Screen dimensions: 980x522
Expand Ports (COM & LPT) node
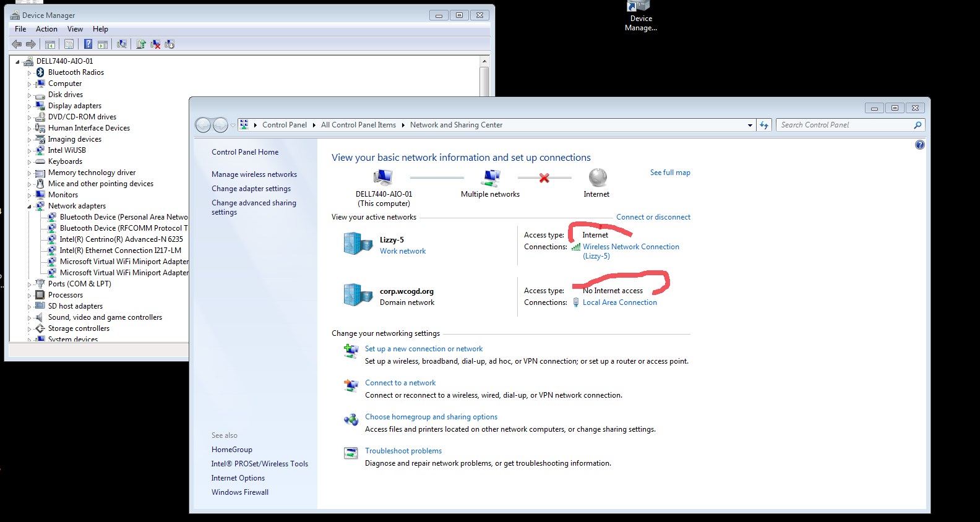(x=29, y=285)
